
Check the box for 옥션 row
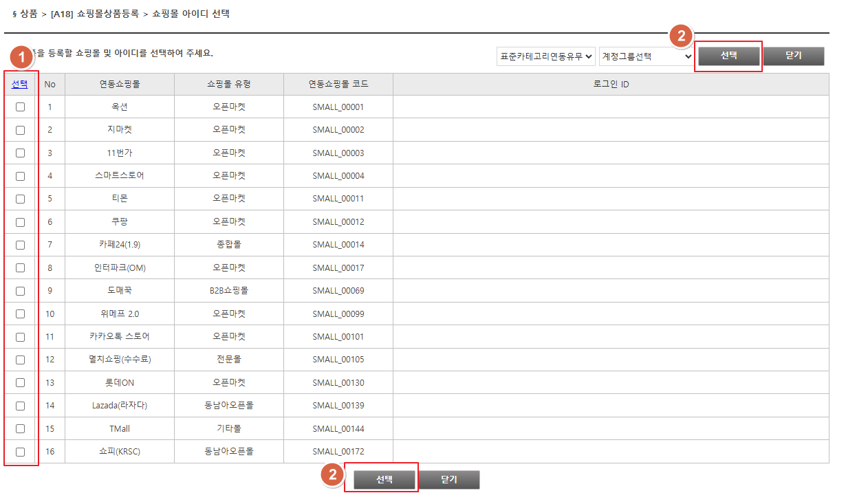pyautogui.click(x=20, y=107)
